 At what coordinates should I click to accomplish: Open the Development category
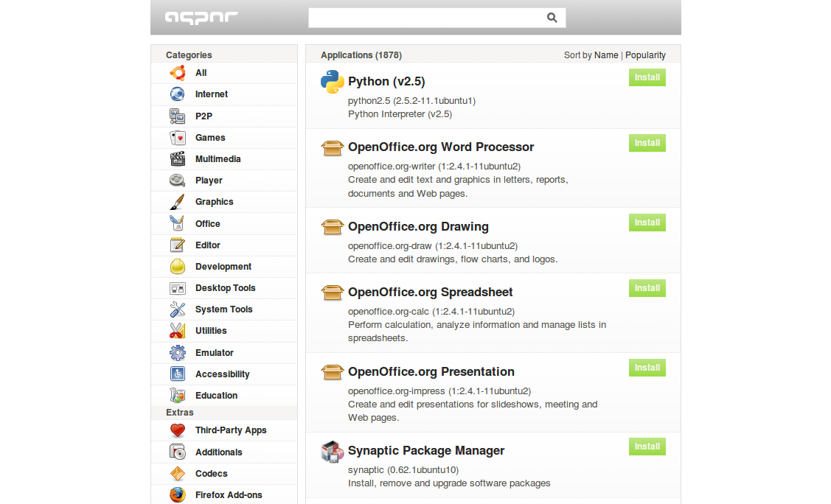pos(223,267)
